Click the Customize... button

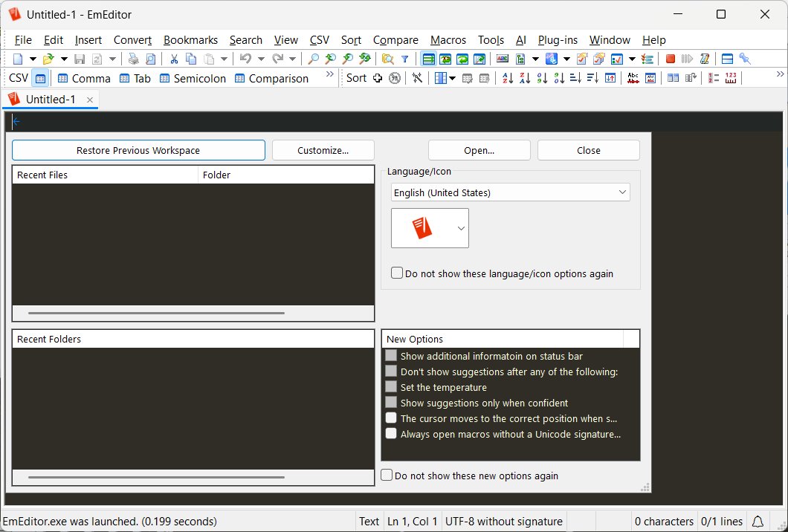click(x=323, y=150)
